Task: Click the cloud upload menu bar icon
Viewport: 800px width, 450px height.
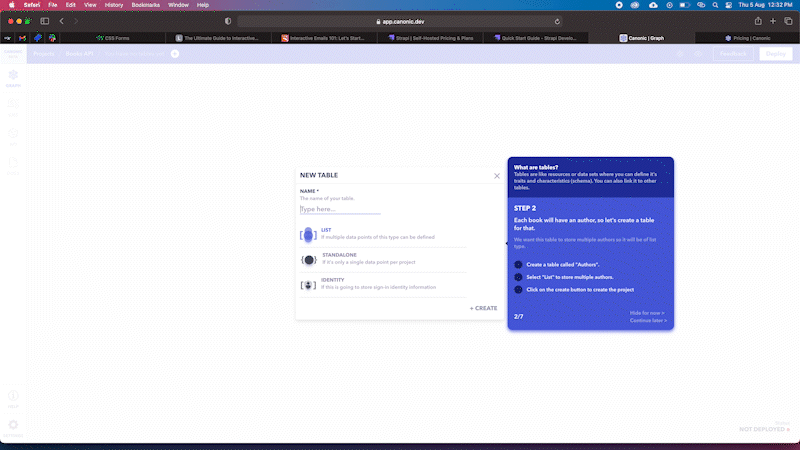Action: tap(653, 5)
